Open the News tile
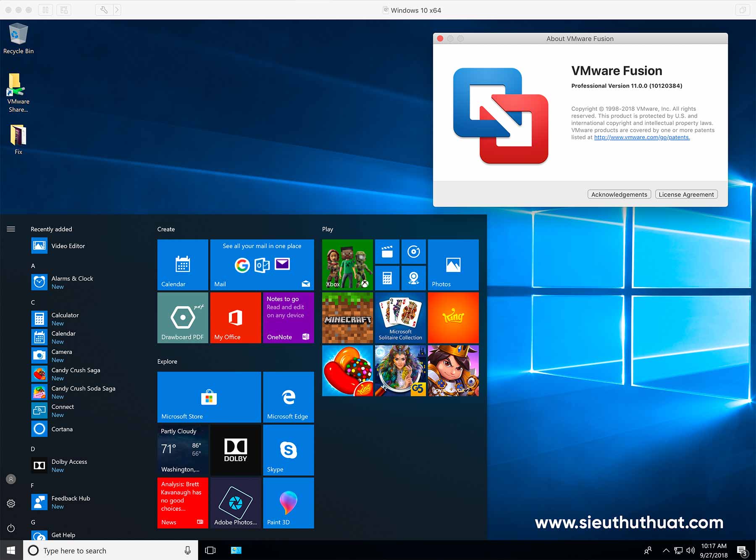Viewport: 756px width, 560px height. [x=183, y=503]
